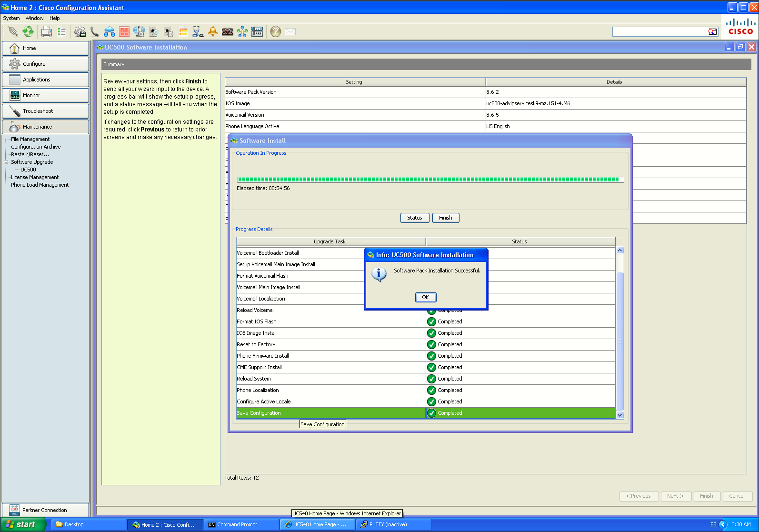Click the green Refresh arrows icon

tap(28, 31)
